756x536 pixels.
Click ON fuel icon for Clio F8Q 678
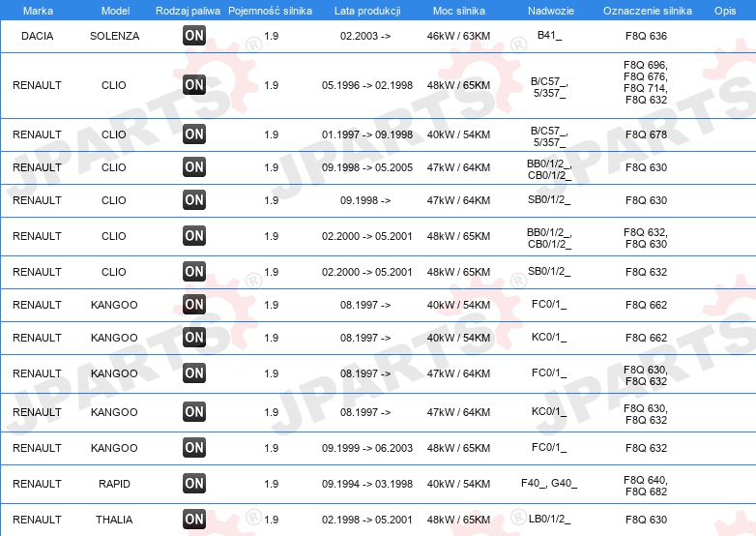click(194, 134)
